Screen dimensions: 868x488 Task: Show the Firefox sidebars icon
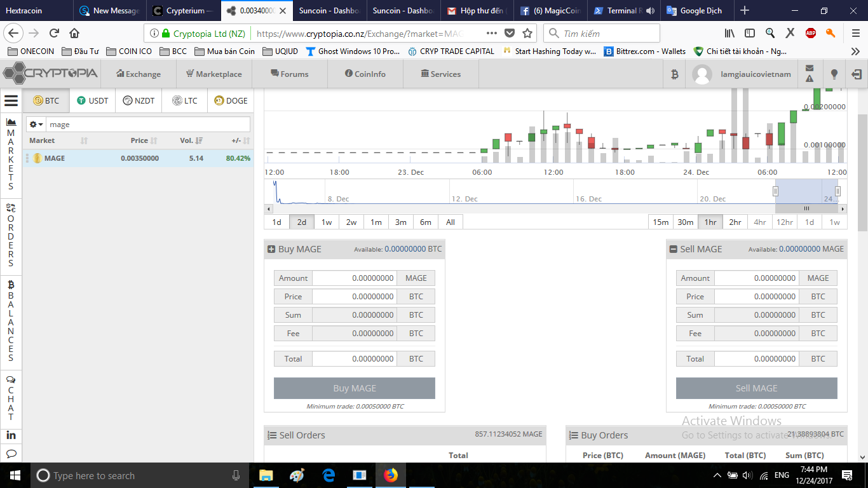click(750, 33)
